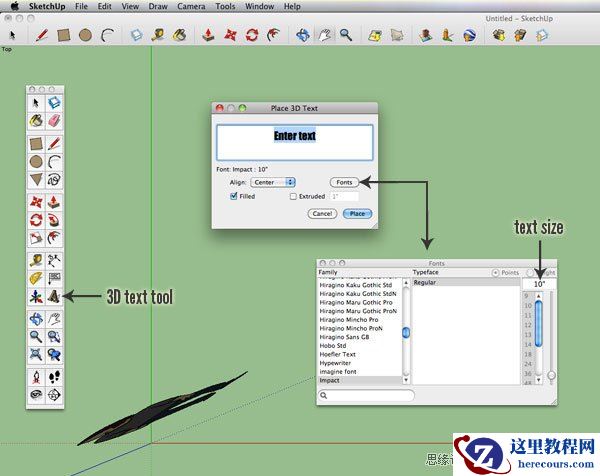The image size is (600, 476).
Task: Open the File menu
Action: (81, 7)
